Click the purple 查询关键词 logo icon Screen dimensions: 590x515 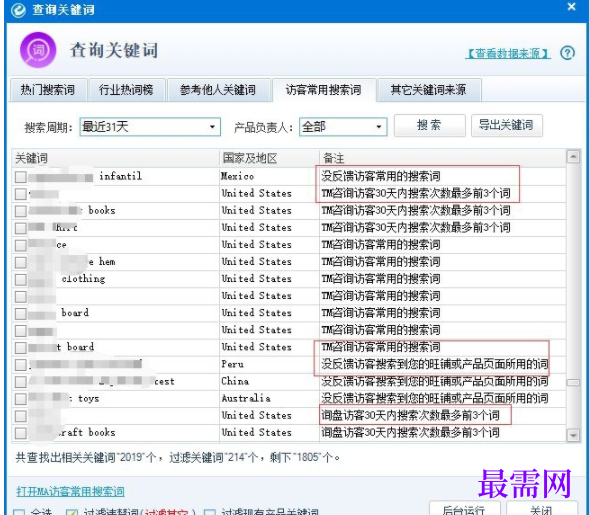pos(38,50)
